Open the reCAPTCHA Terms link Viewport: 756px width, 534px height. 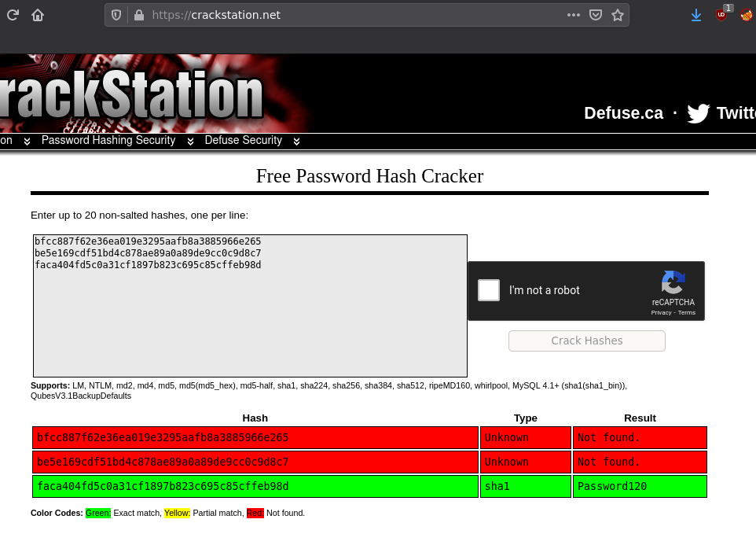pos(687,312)
